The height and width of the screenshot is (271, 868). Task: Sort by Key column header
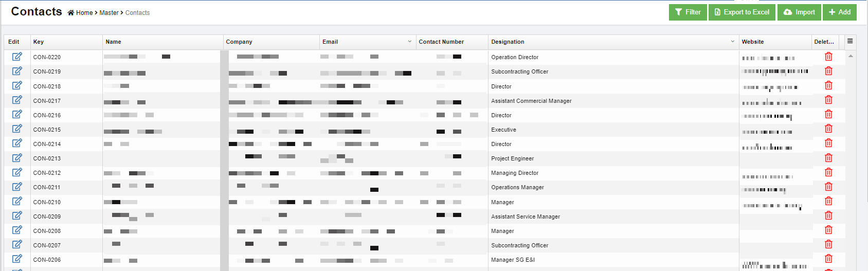(x=39, y=42)
